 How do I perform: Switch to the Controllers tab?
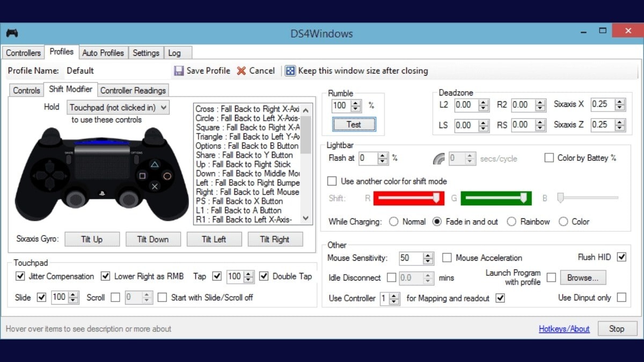tap(23, 53)
